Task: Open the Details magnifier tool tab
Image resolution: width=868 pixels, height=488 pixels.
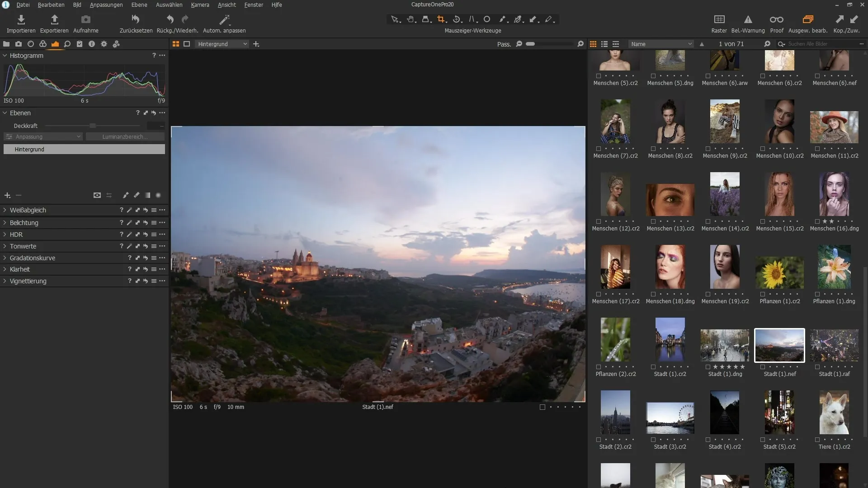Action: coord(67,44)
